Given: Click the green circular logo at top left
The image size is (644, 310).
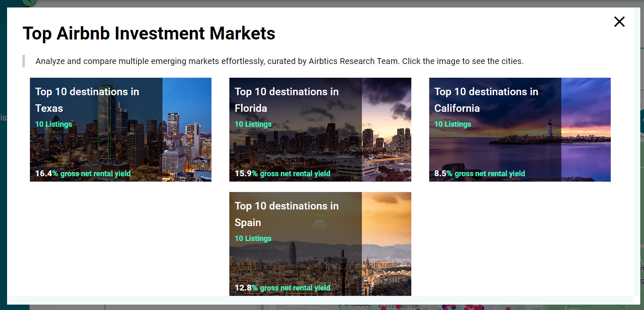Looking at the screenshot, I should point(28,3).
